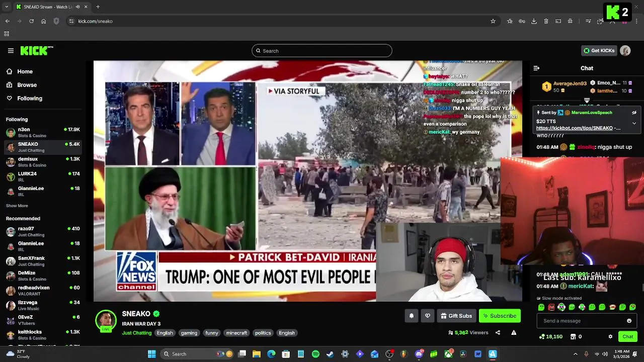
Task: Open Discord from the taskbar
Action: (419, 354)
